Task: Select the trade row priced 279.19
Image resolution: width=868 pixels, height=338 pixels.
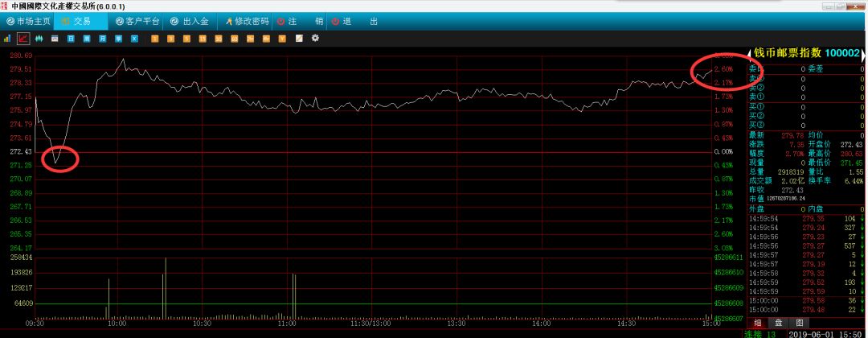Action: (x=806, y=264)
